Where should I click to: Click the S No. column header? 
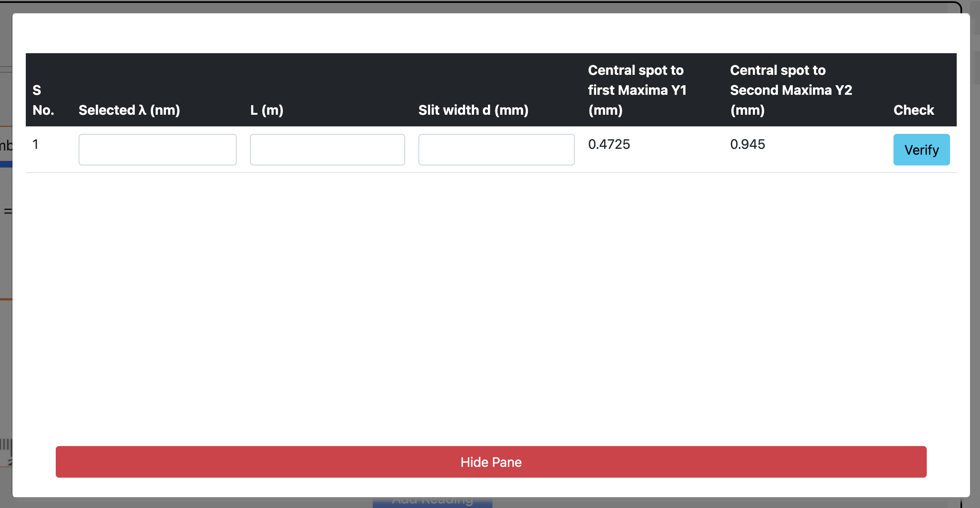pyautogui.click(x=43, y=100)
